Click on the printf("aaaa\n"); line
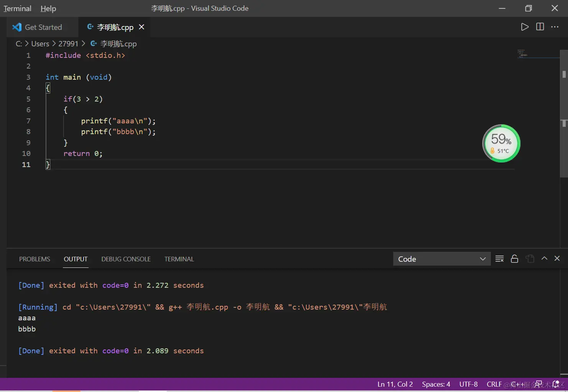The width and height of the screenshot is (568, 392). tap(118, 121)
